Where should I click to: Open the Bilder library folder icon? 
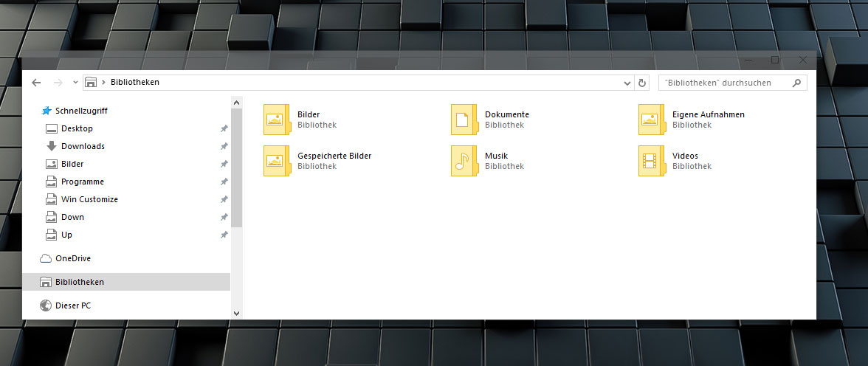pyautogui.click(x=278, y=119)
